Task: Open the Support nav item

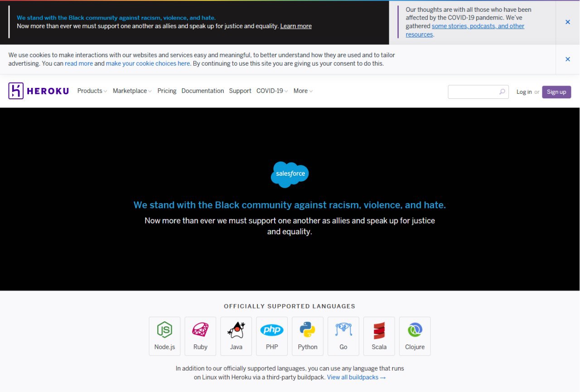Action: pos(240,91)
